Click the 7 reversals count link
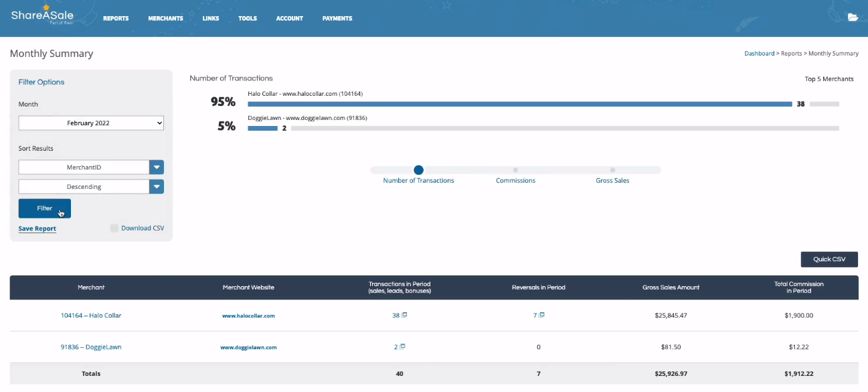 pyautogui.click(x=535, y=316)
